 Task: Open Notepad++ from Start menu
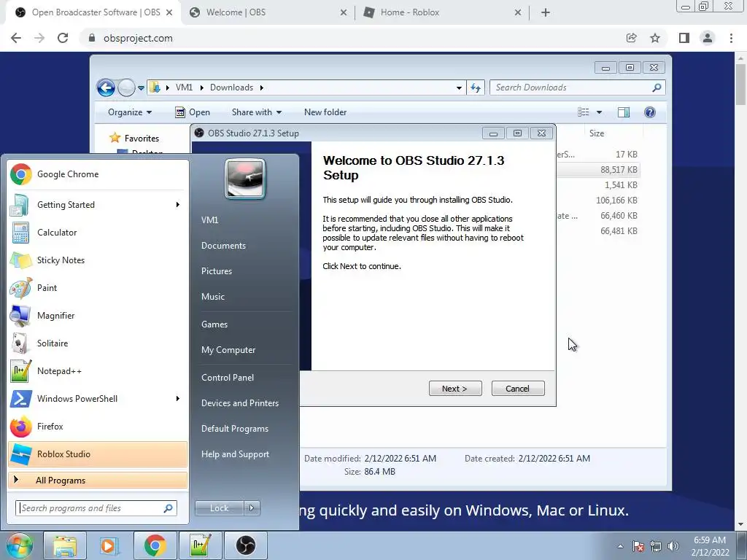[98, 371]
